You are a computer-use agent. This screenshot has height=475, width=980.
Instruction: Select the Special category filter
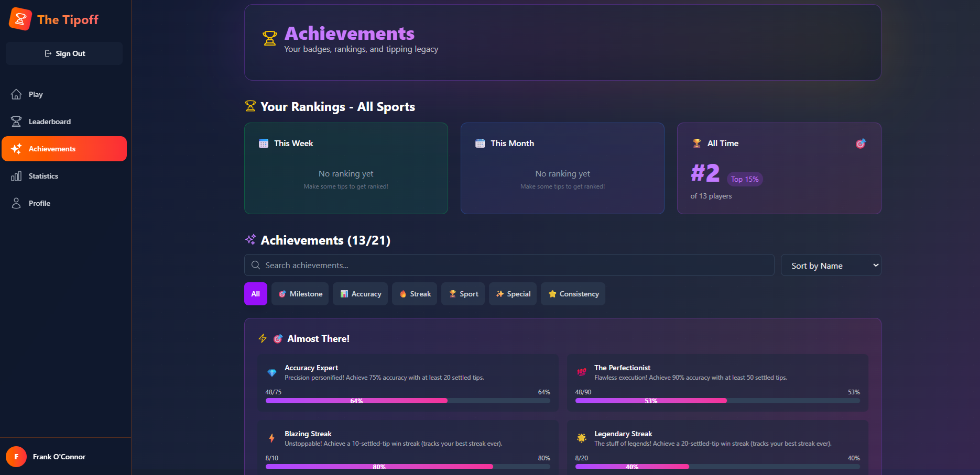tap(513, 294)
